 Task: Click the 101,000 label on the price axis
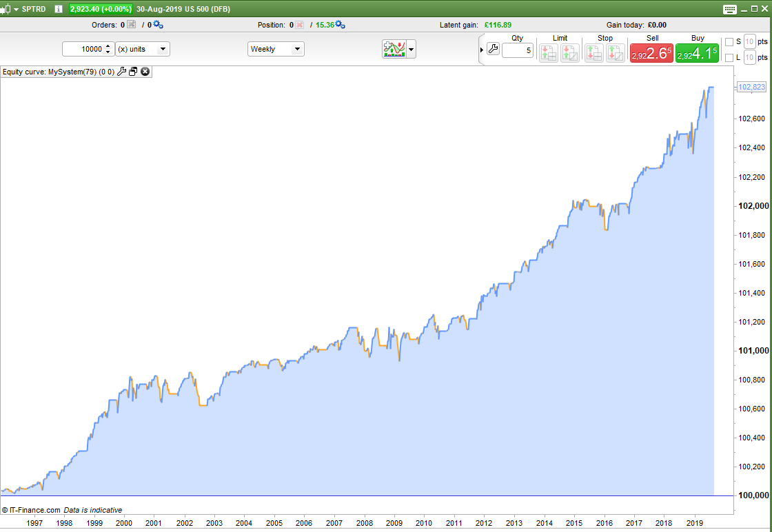[x=754, y=350]
